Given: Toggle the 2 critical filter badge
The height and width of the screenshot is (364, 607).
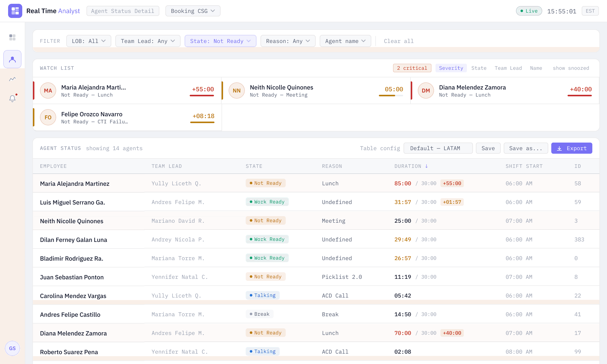Looking at the screenshot, I should point(412,68).
